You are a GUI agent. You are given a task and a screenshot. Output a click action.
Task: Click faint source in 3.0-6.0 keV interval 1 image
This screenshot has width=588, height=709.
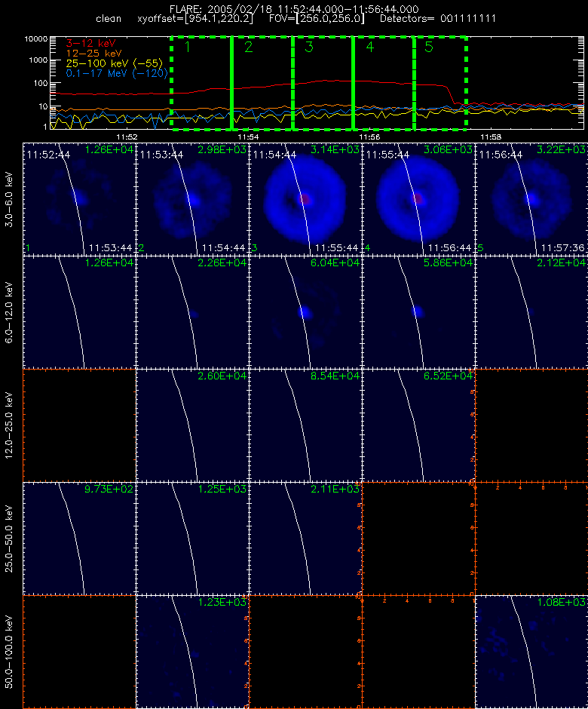pyautogui.click(x=80, y=198)
